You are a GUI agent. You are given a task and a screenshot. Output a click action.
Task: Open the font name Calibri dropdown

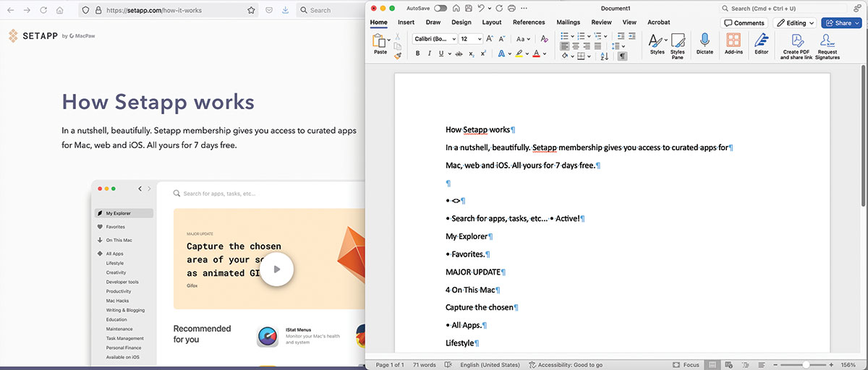point(454,38)
